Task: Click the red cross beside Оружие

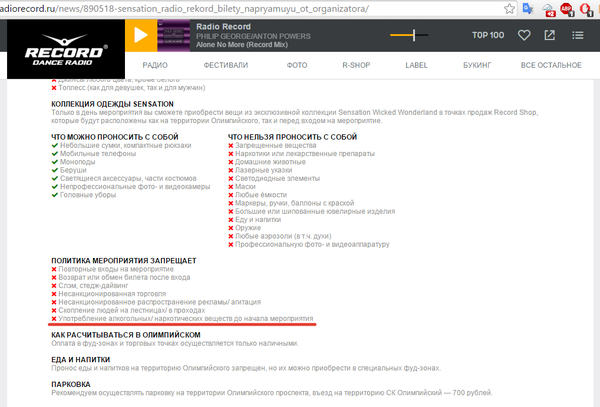Action: click(231, 228)
